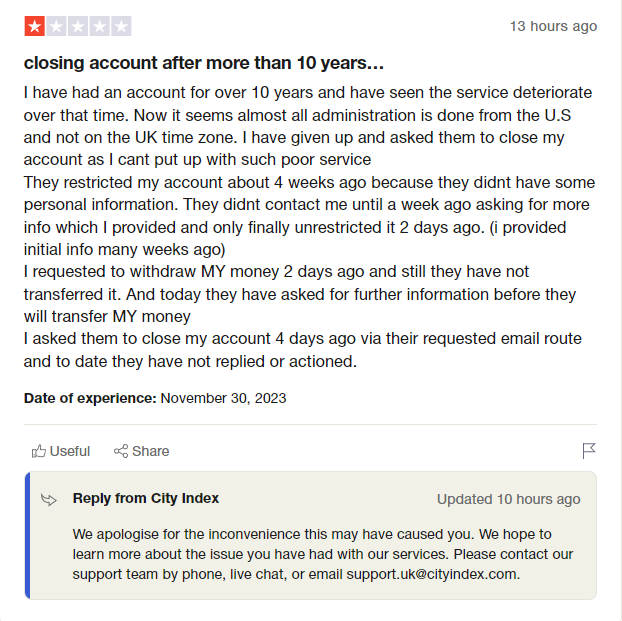Click the second grey rating star
The height and width of the screenshot is (621, 622).
point(56,26)
